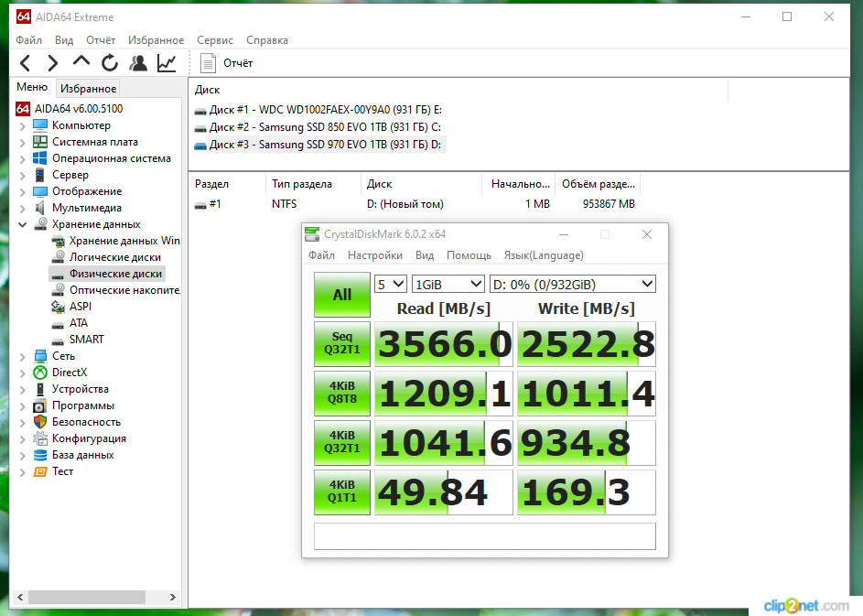Run all tests with All button
This screenshot has width=863, height=616.
(341, 295)
